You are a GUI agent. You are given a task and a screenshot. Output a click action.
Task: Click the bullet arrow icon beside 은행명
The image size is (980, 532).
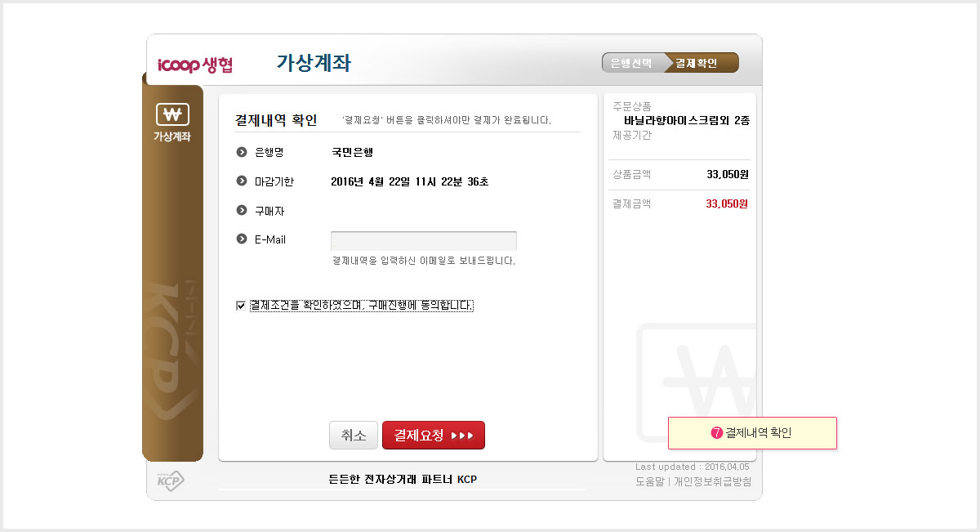(x=242, y=152)
